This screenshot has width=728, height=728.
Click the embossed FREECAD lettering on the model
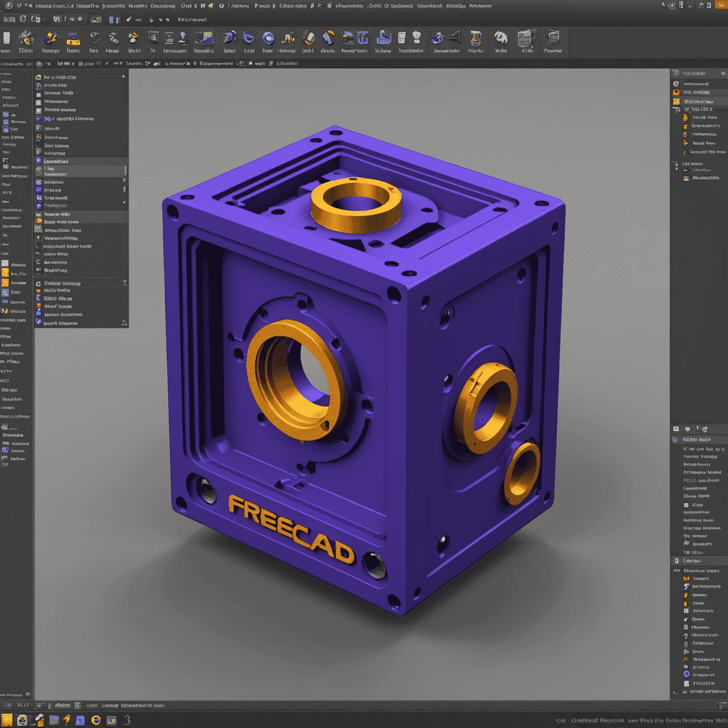291,529
